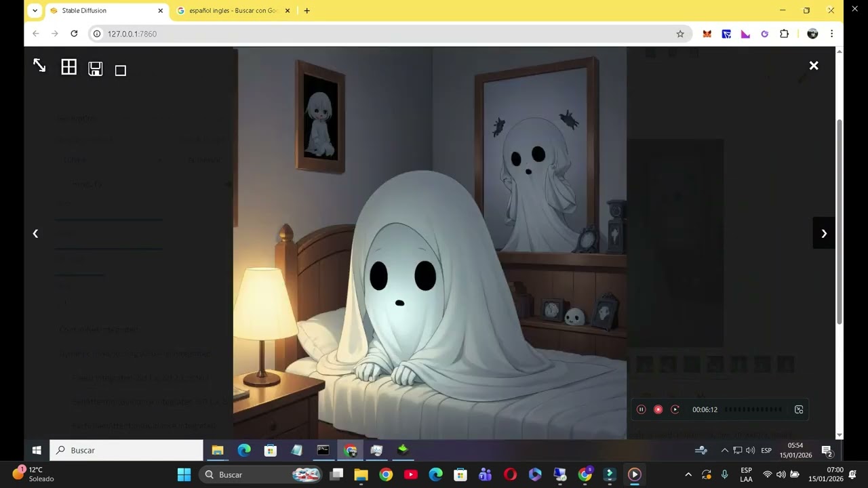The height and width of the screenshot is (488, 868).
Task: Select Chrome in the recorded taskbar
Action: pos(350,450)
